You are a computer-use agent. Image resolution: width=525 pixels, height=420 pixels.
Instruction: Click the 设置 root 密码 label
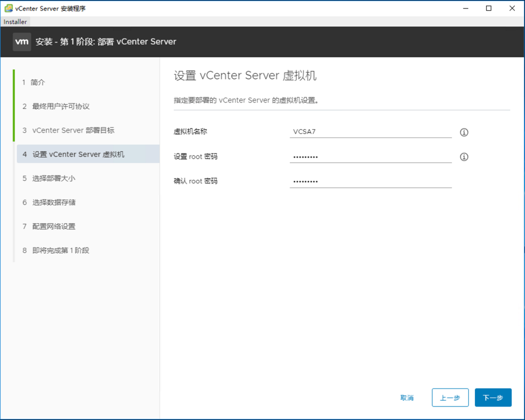click(195, 157)
